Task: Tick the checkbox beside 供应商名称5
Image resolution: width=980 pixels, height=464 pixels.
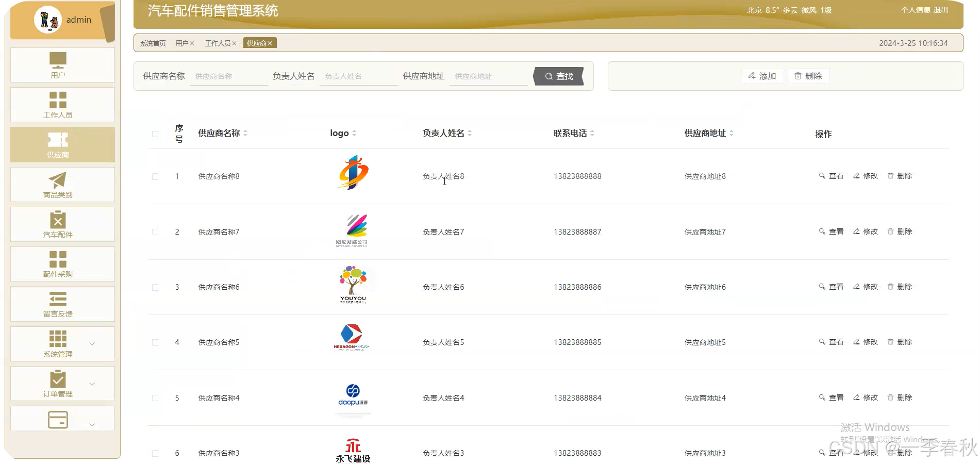Action: tap(155, 342)
